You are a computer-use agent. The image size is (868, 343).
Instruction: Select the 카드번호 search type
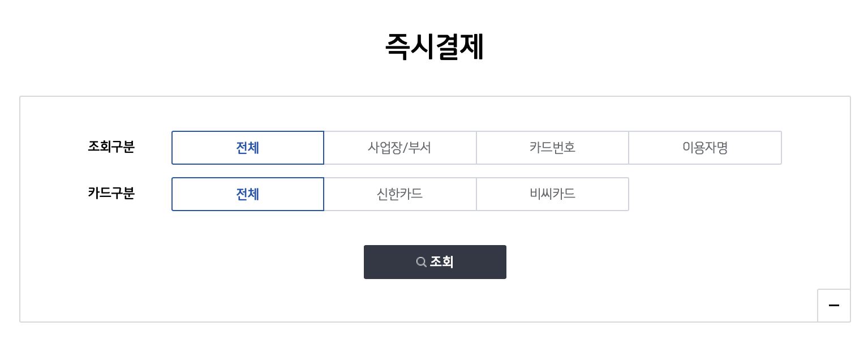552,148
